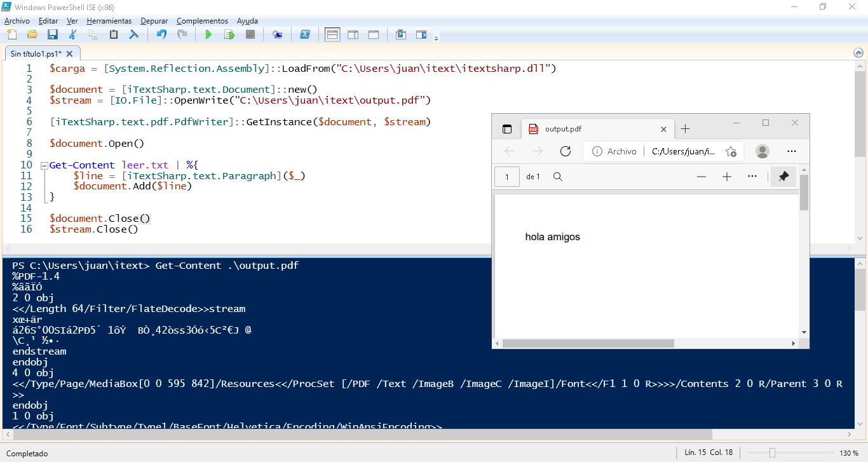The width and height of the screenshot is (868, 462).
Task: Open Edge settings and more menu
Action: [792, 151]
